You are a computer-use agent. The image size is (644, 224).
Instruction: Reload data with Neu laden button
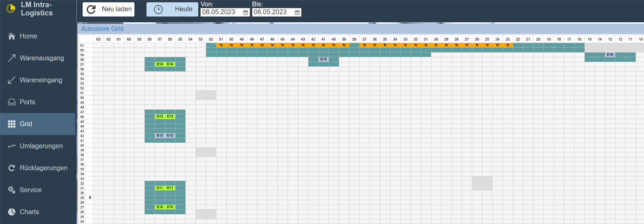[x=108, y=9]
